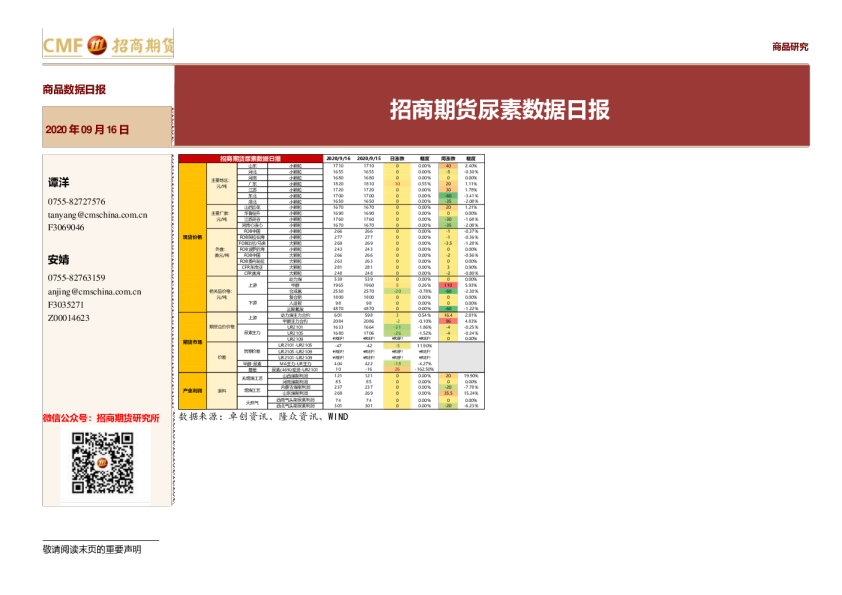Click the 商品研究 label at top right
This screenshot has width=842, height=595.
click(790, 46)
